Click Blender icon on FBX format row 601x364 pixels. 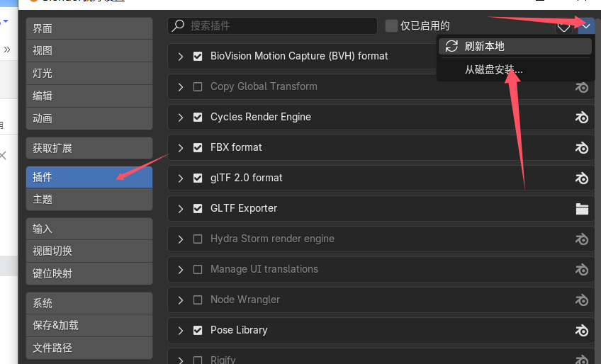coord(582,147)
